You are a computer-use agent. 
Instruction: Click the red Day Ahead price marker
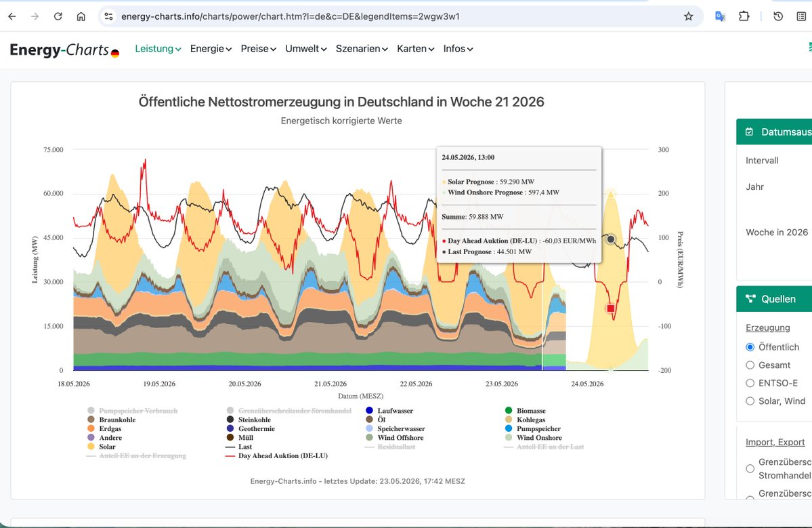611,308
